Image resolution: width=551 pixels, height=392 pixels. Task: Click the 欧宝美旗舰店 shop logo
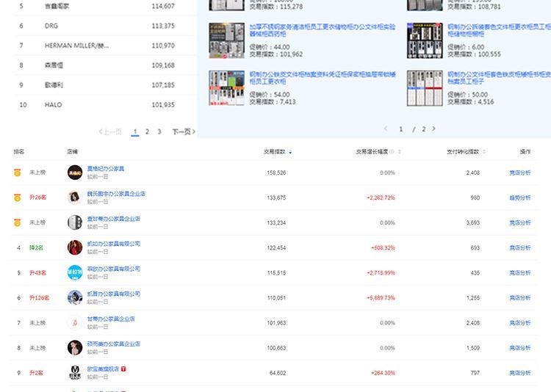(x=74, y=372)
